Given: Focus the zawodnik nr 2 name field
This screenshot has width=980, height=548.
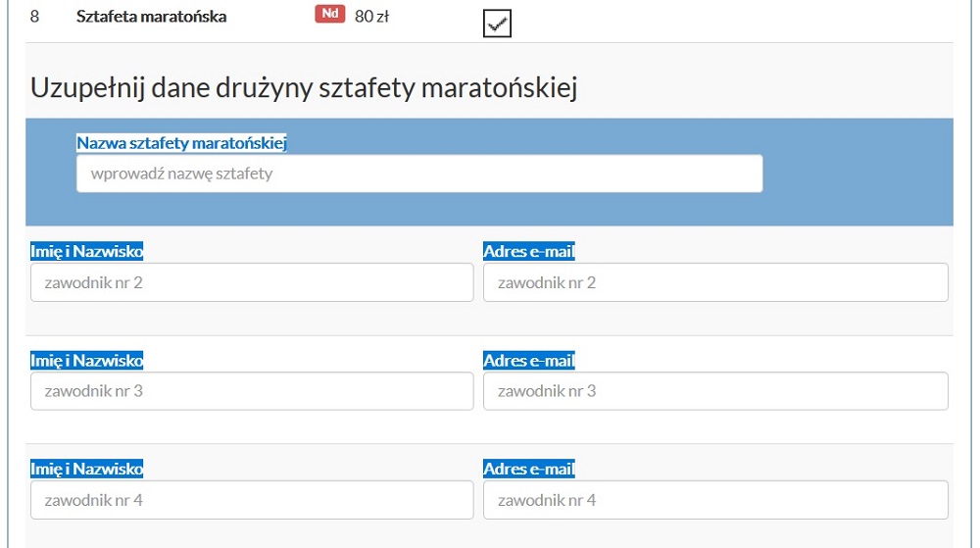Looking at the screenshot, I should pyautogui.click(x=252, y=282).
